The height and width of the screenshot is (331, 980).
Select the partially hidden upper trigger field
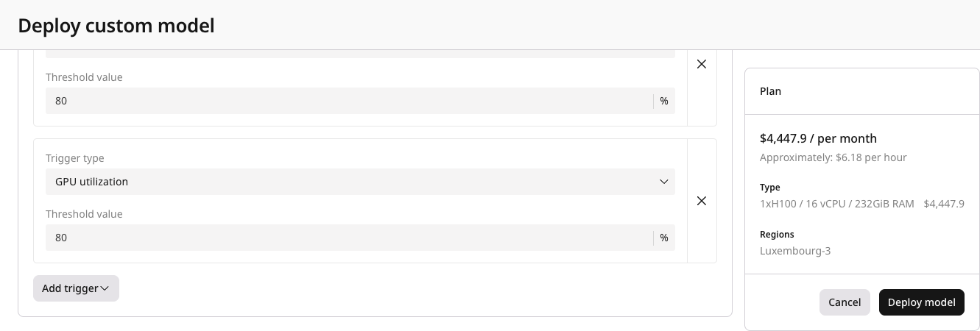[360, 54]
